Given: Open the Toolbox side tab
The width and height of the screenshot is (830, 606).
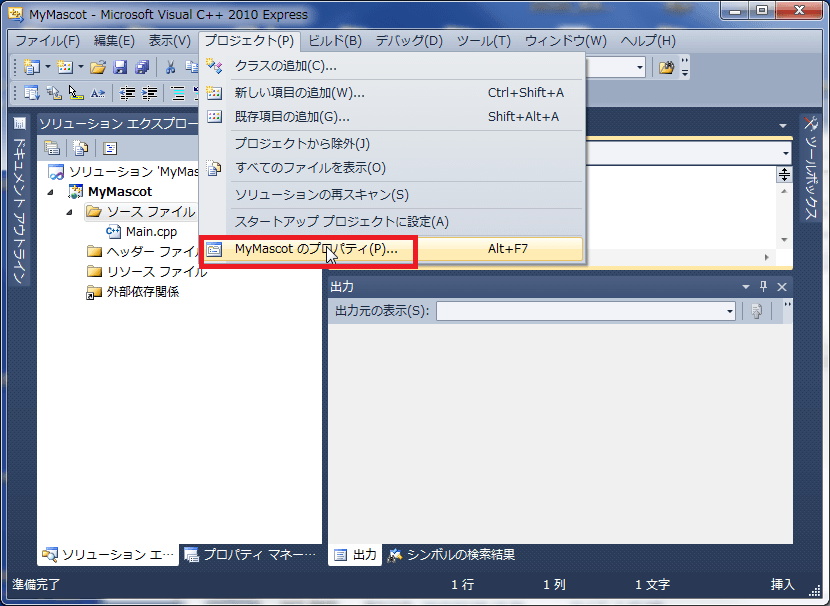Looking at the screenshot, I should [x=810, y=169].
